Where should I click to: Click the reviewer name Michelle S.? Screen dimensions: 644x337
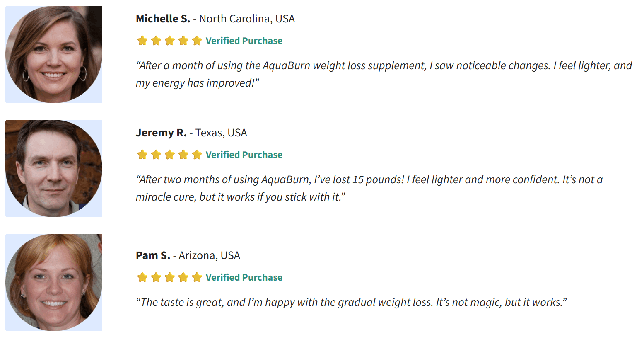coord(163,19)
